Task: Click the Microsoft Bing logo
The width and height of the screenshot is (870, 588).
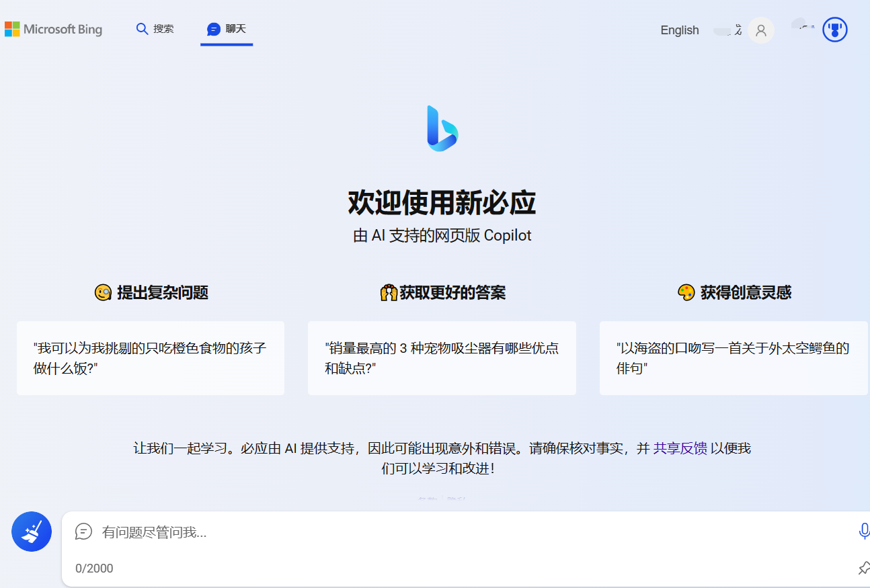Action: click(54, 30)
